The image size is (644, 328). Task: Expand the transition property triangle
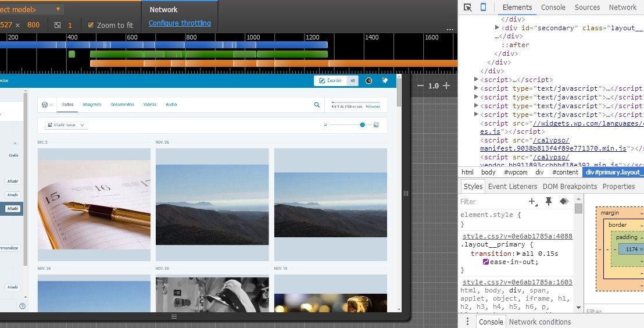[518, 254]
